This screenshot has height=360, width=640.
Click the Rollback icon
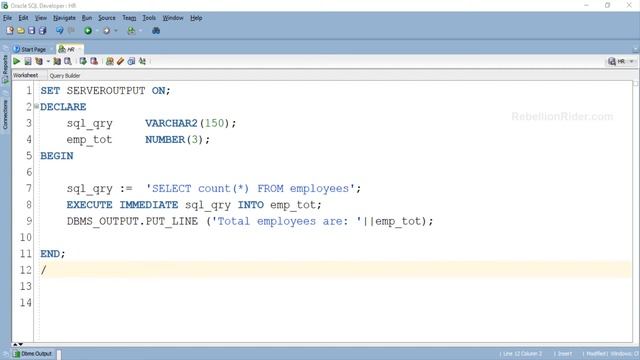94,61
